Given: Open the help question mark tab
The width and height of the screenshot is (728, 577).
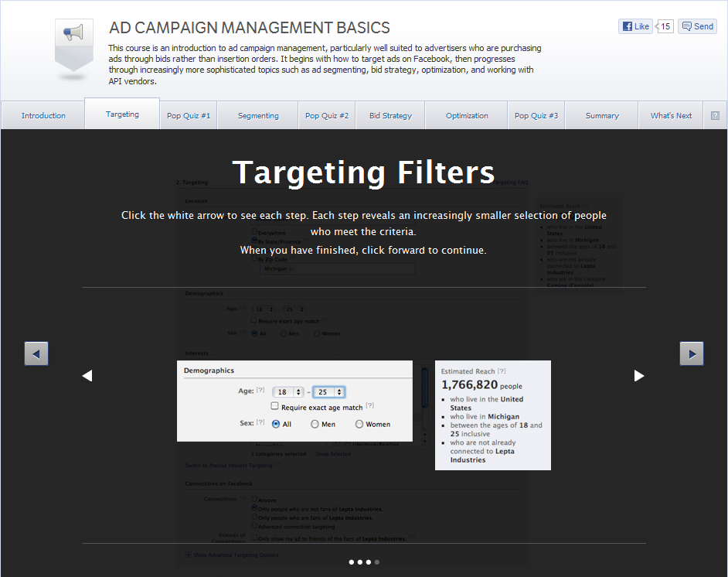Looking at the screenshot, I should click(715, 115).
